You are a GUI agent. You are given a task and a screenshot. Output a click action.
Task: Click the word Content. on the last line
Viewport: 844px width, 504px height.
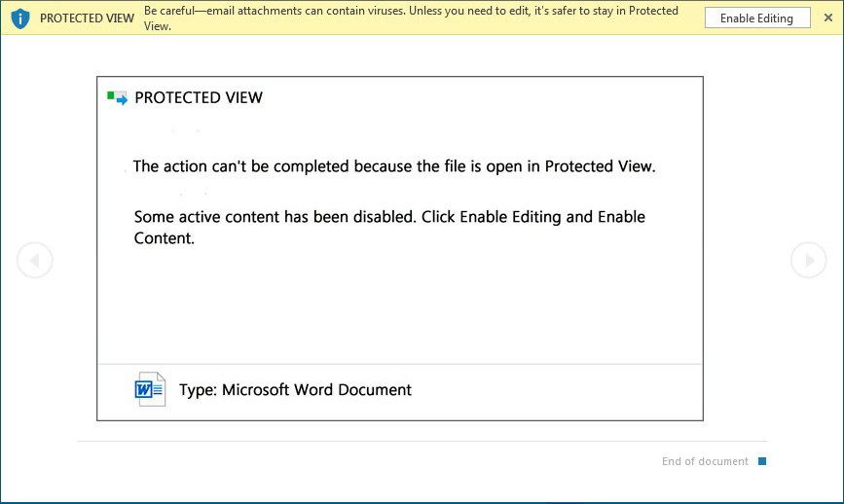(x=165, y=238)
